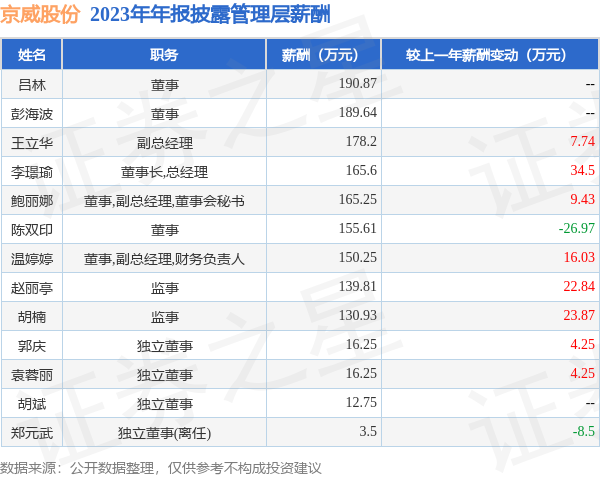Click salary value 150.25
Screen dimensions: 600x477
358,257
